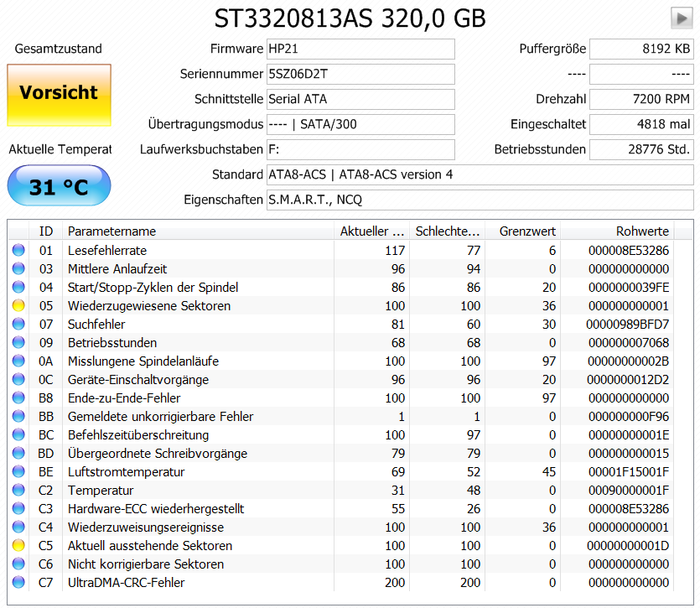The width and height of the screenshot is (700, 608).
Task: Select the Rohwerte column header
Action: coord(646,231)
